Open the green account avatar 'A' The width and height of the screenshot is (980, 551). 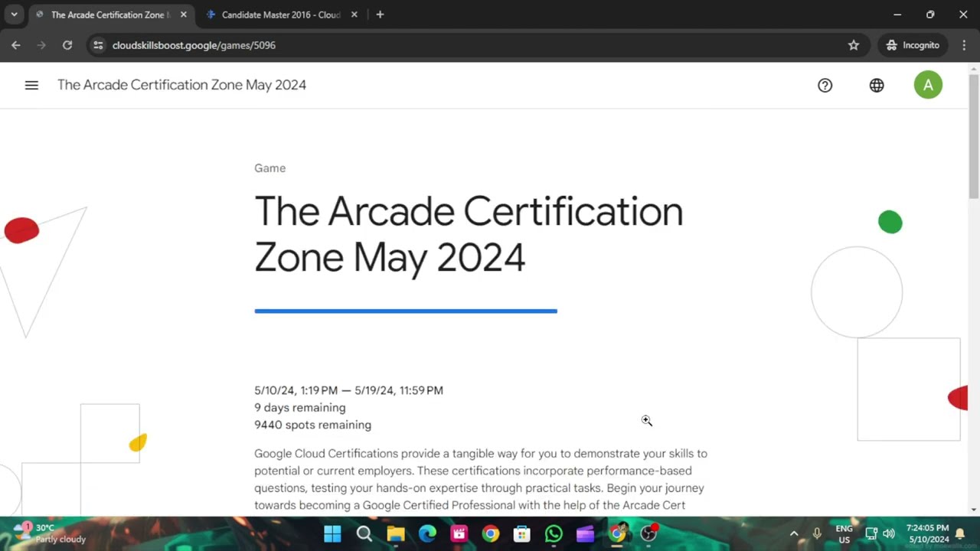tap(928, 85)
